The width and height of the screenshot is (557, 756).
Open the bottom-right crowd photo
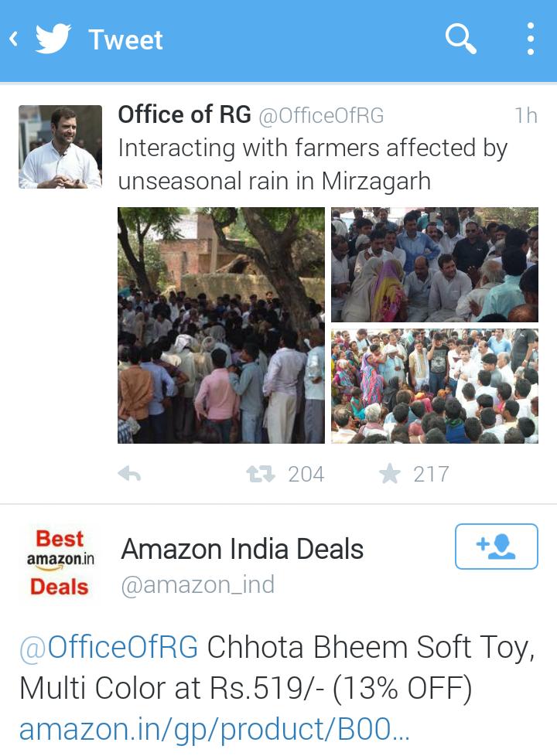[x=435, y=387]
